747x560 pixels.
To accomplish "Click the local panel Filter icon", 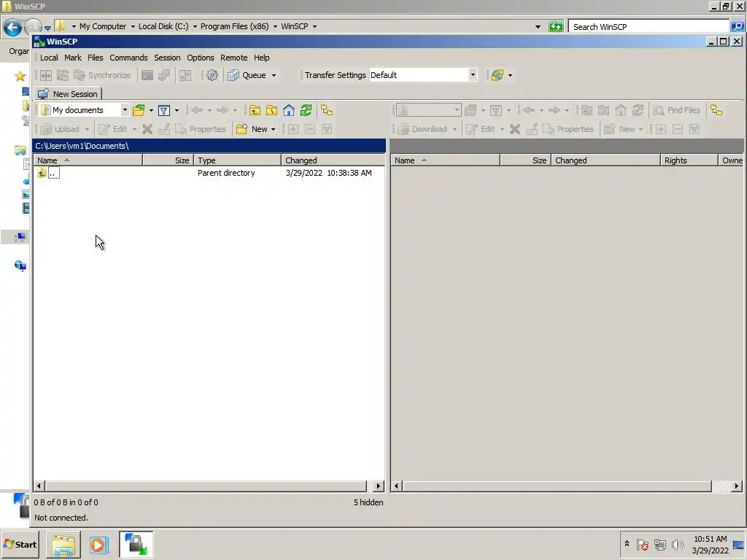I will click(x=164, y=111).
